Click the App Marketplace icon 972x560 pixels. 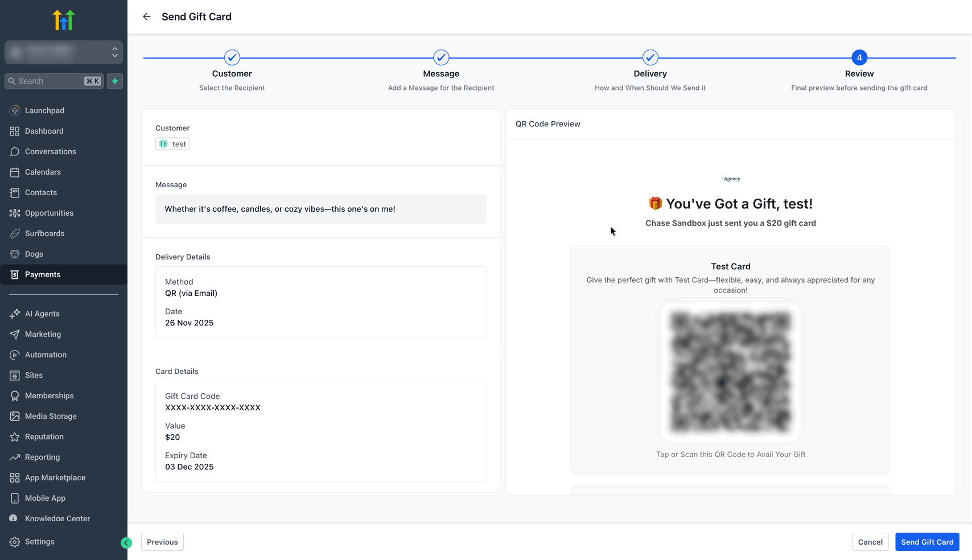point(15,477)
